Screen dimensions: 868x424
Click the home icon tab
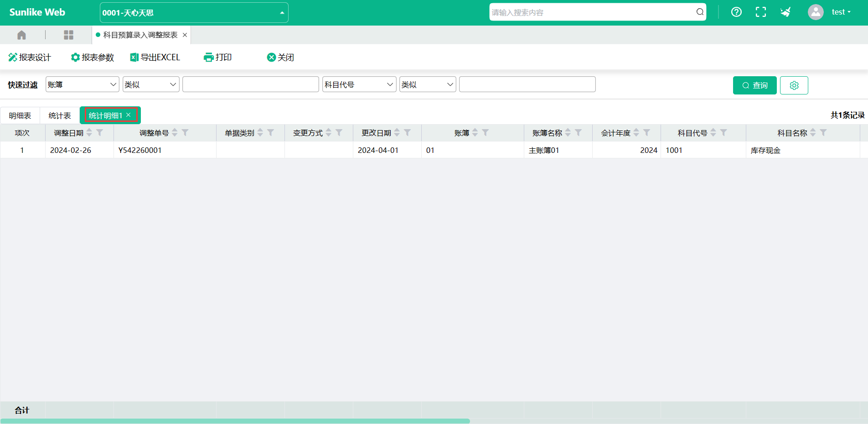point(21,35)
